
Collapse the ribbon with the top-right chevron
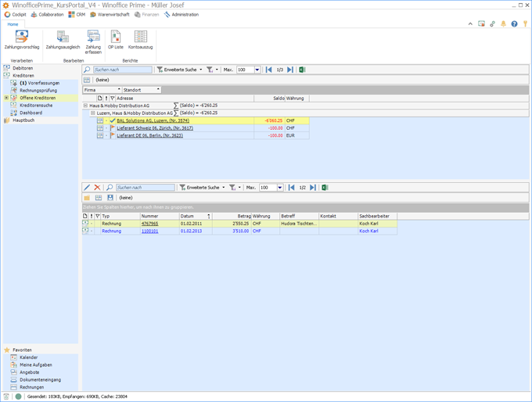470,23
